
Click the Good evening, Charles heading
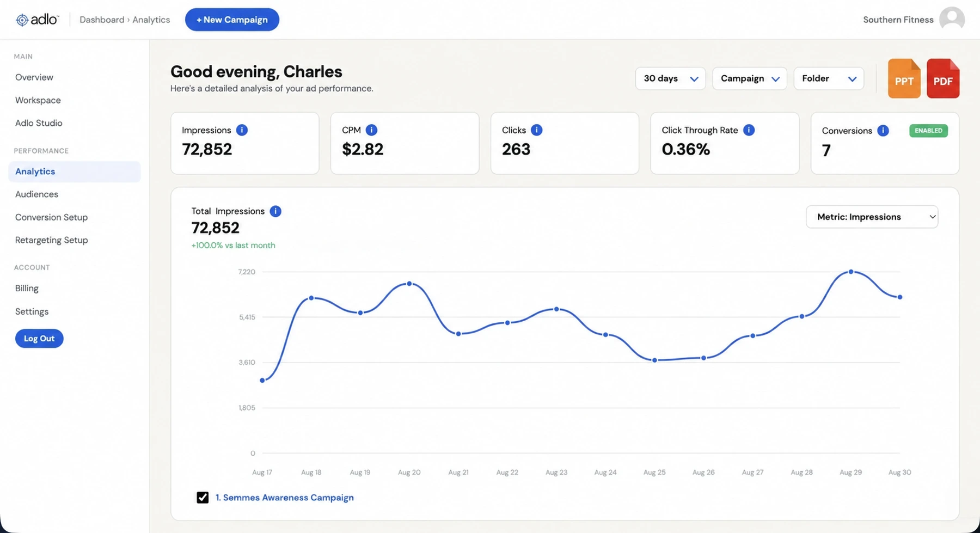pyautogui.click(x=256, y=71)
